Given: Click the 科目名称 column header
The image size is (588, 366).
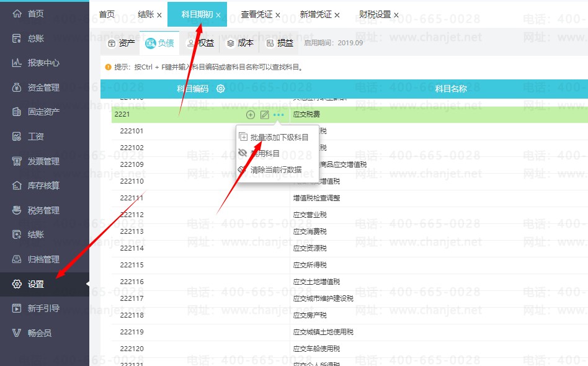Looking at the screenshot, I should click(451, 89).
